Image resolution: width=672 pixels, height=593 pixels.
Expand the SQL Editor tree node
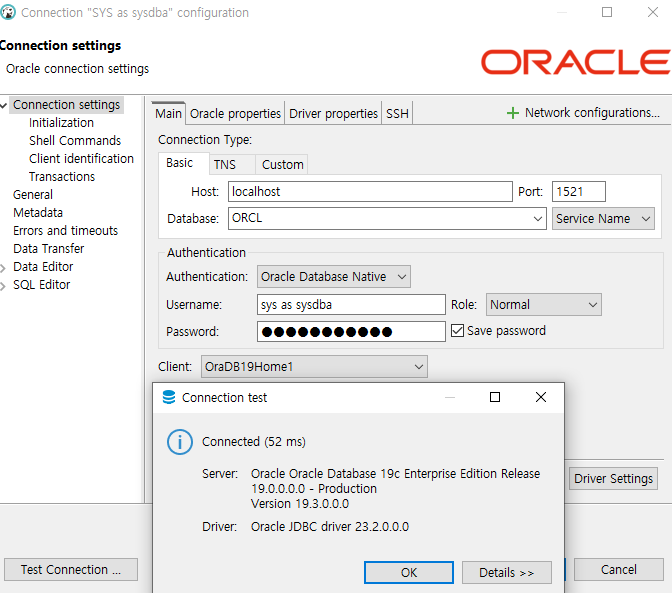[3, 286]
